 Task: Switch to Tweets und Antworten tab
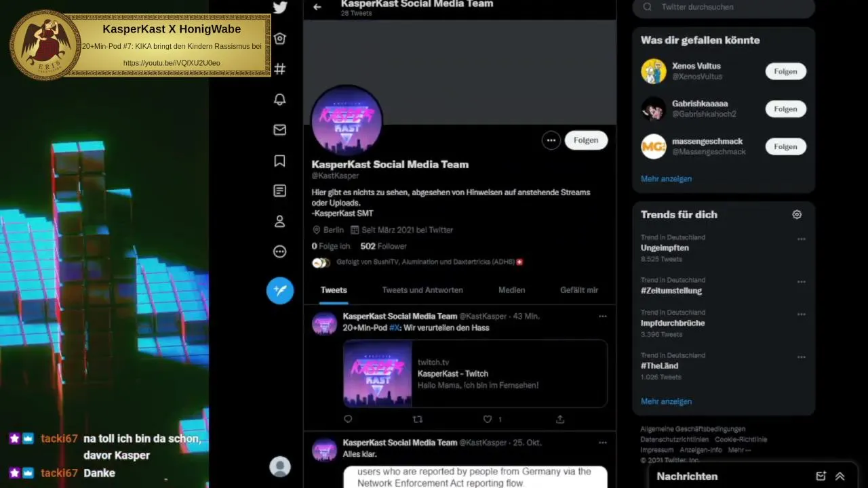(x=422, y=290)
